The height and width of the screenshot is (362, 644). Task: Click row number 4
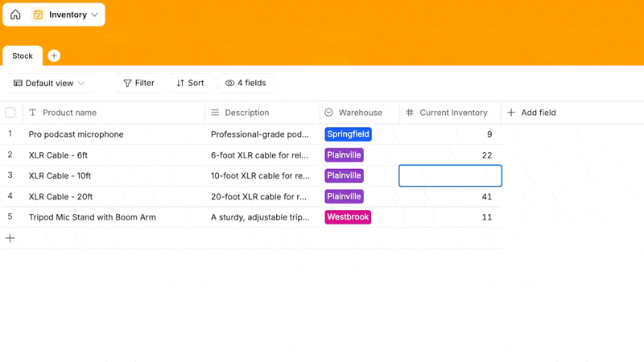(10, 196)
